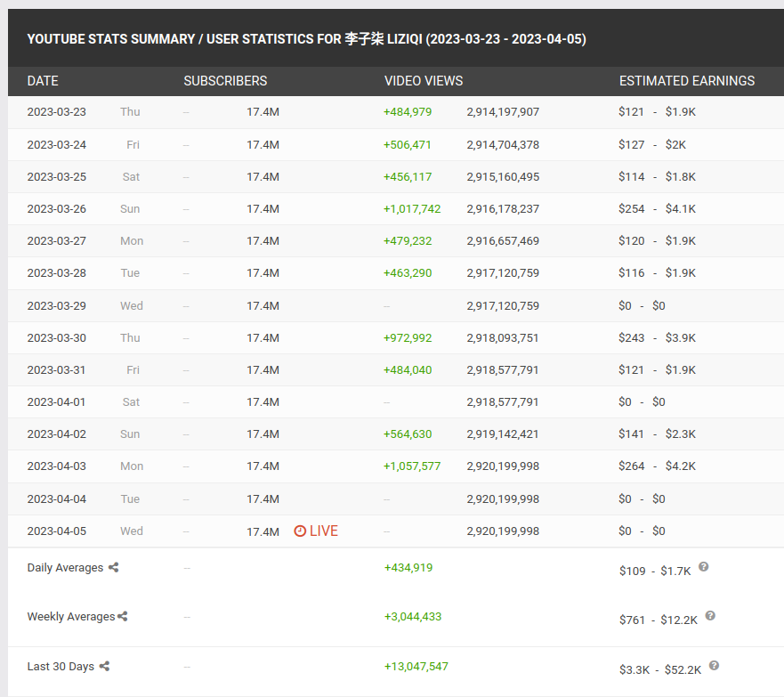Click view gain +484,040
This screenshot has width=784, height=697.
tap(408, 370)
